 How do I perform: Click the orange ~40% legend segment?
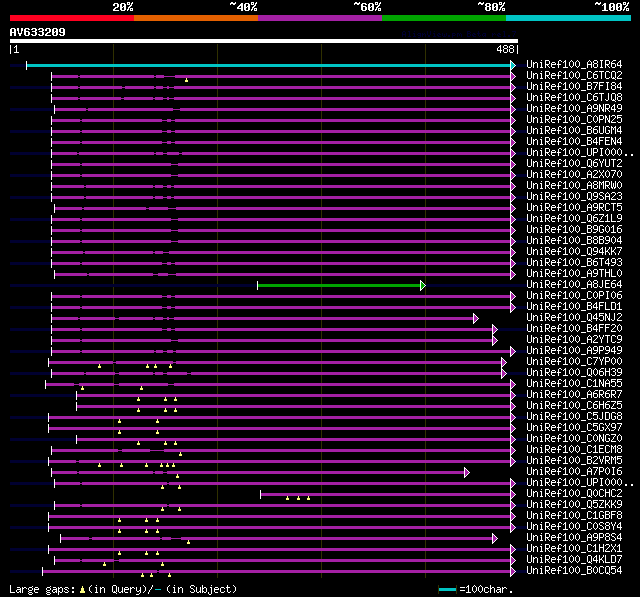click(x=196, y=18)
